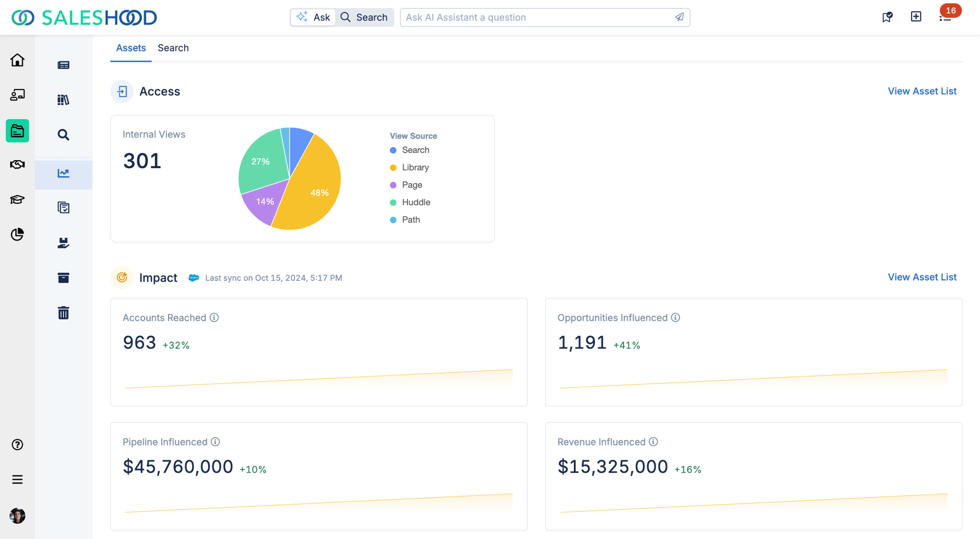Click the magnifier search icon in sub-sidebar
980x539 pixels.
click(x=63, y=135)
